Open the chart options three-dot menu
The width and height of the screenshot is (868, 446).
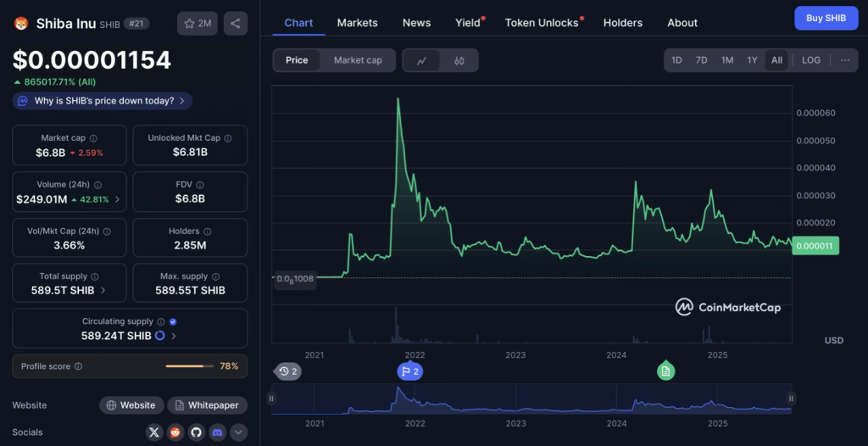pyautogui.click(x=844, y=60)
